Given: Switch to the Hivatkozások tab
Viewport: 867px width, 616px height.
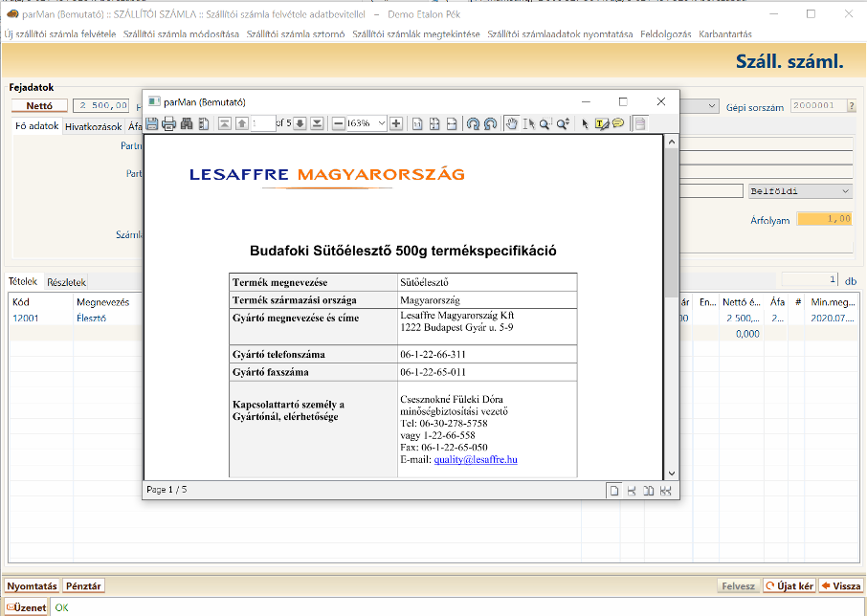Looking at the screenshot, I should (94, 126).
